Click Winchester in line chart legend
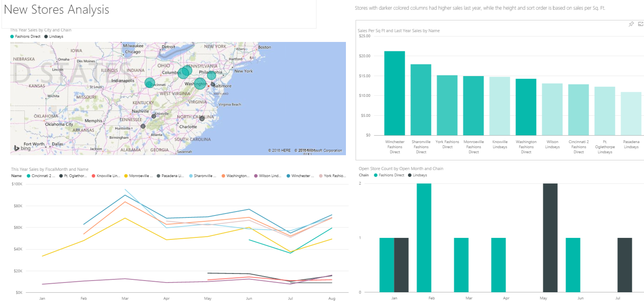The image size is (644, 301). tap(300, 176)
